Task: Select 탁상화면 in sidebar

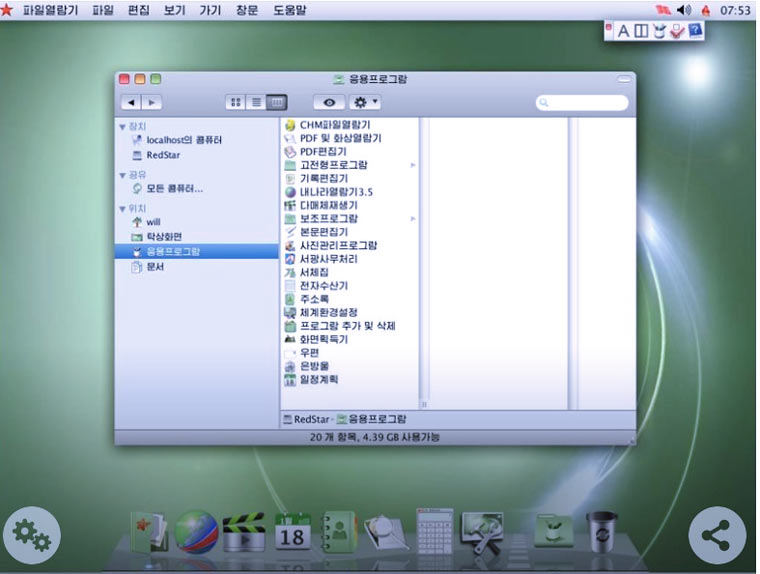Action: coord(157,237)
